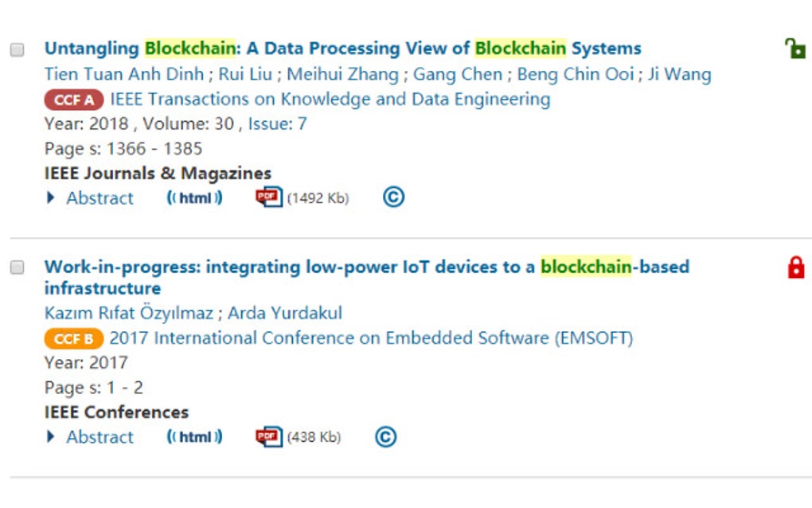Click copyright icon for Untangling Blockchain paper

(393, 197)
